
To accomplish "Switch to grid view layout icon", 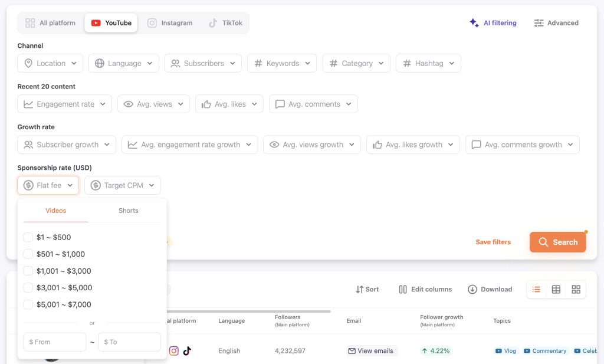I will point(576,289).
